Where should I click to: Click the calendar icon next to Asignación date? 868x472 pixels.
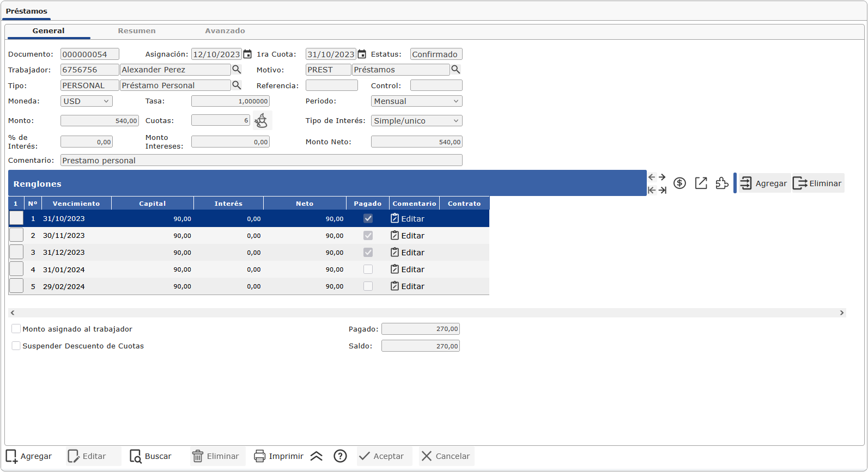[x=247, y=54]
